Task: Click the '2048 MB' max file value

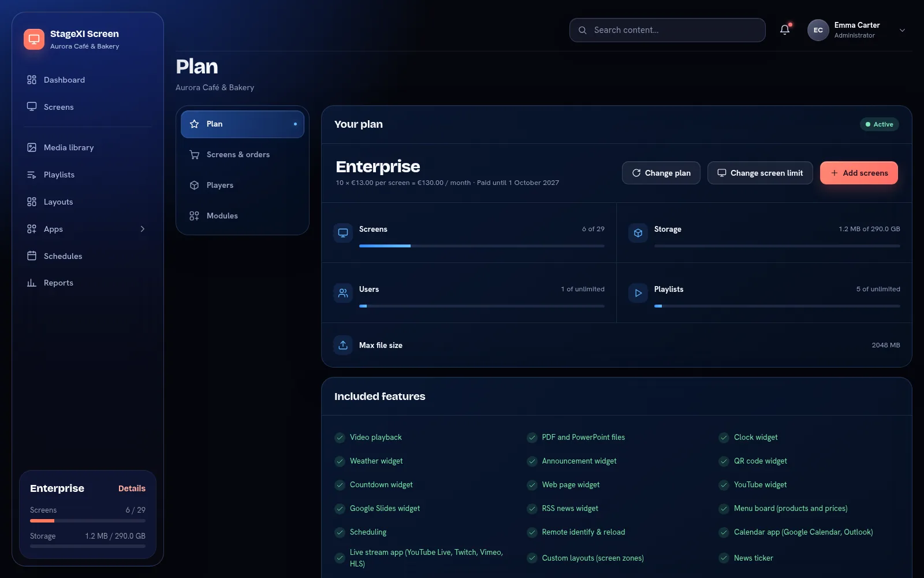Action: pos(886,345)
